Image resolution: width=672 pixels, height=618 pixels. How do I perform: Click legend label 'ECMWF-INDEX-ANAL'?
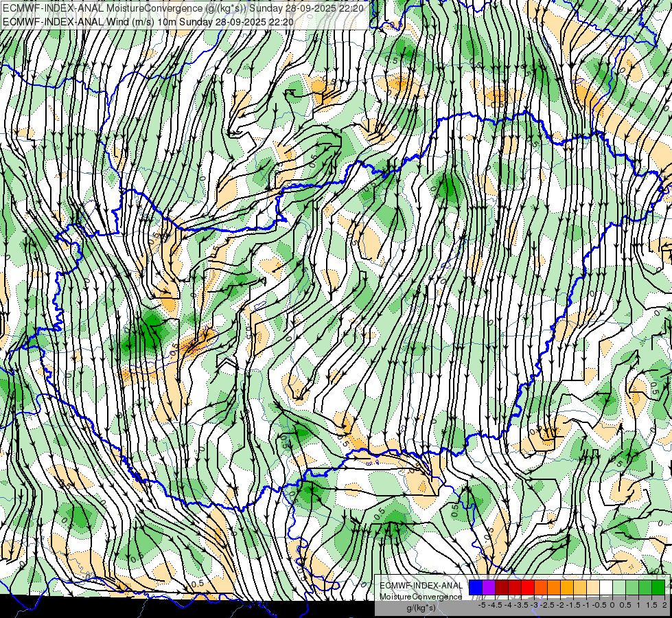(x=421, y=586)
